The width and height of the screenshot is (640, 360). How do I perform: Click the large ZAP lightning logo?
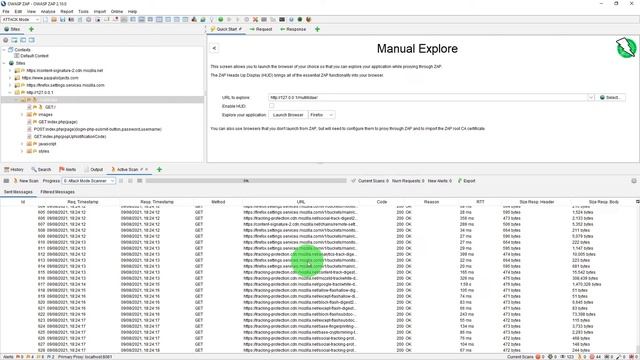(626, 48)
